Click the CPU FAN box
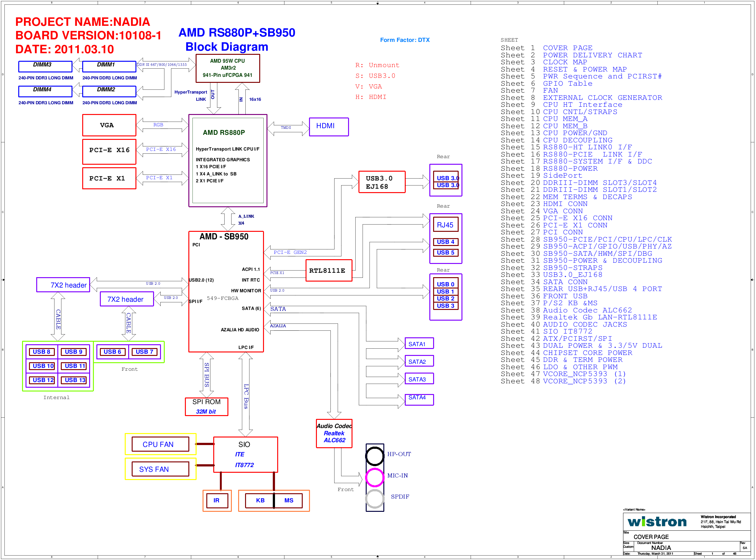 (160, 444)
